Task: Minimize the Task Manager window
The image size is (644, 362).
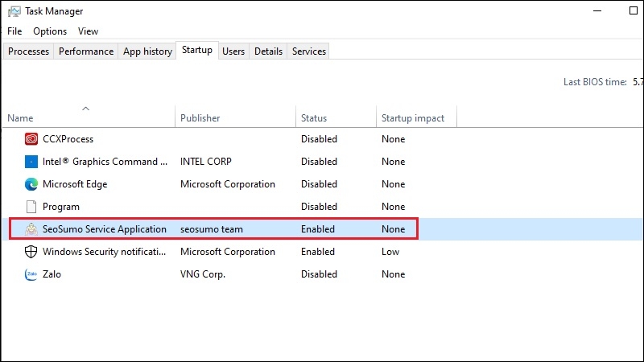Action: (x=597, y=11)
